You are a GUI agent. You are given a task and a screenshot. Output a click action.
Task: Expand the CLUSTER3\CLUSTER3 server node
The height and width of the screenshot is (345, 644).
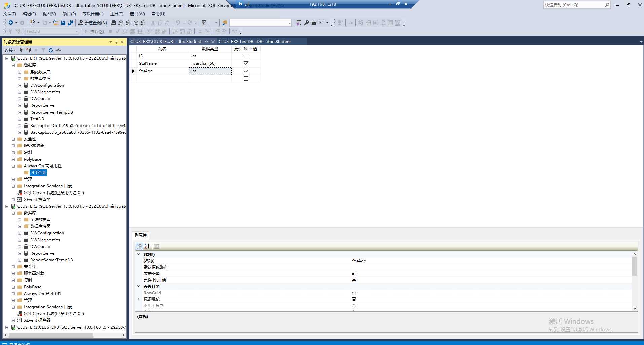tap(7, 327)
